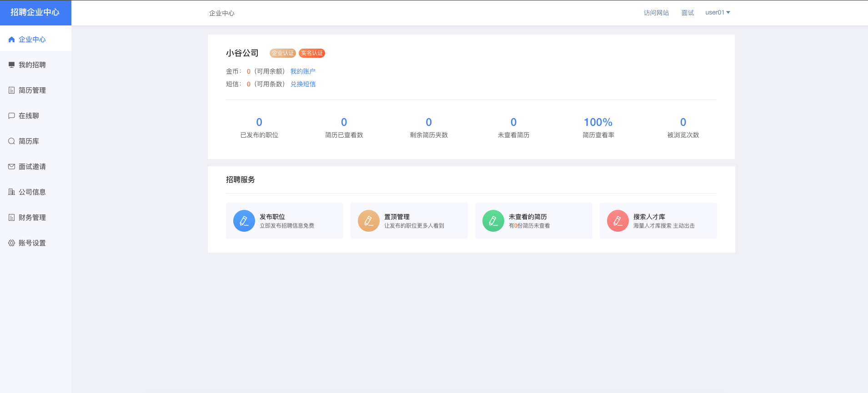
Task: Click the gear icon beside 账号设置
Action: 12,243
